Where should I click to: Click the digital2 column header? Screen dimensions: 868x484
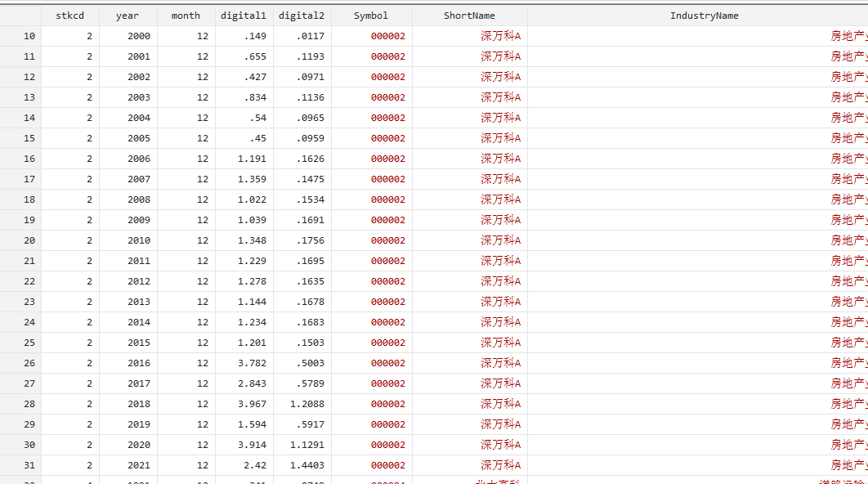pyautogui.click(x=302, y=16)
